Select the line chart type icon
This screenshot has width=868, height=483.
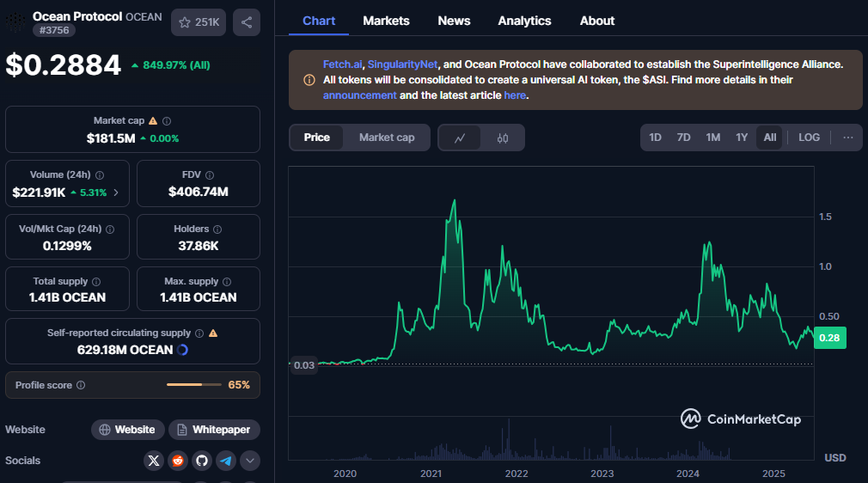[460, 138]
